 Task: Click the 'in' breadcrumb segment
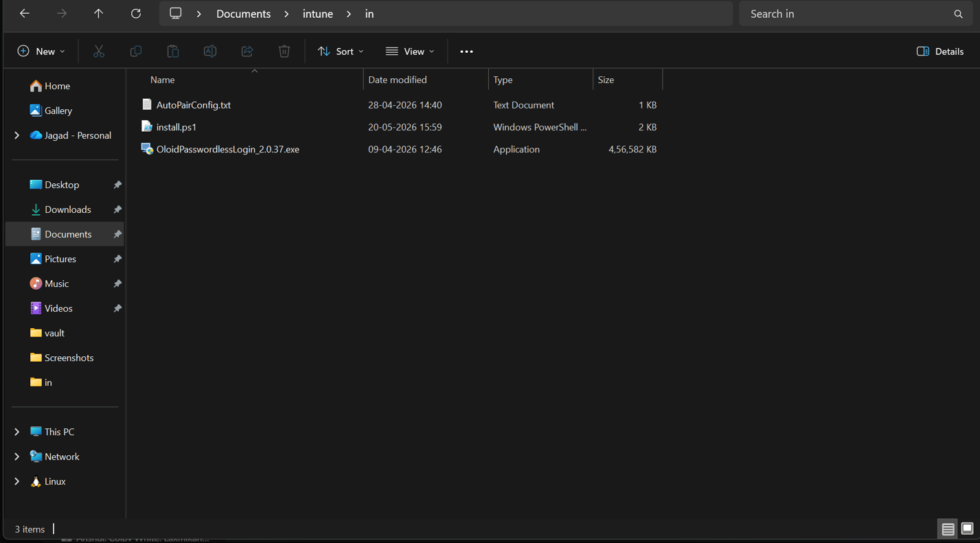click(369, 14)
